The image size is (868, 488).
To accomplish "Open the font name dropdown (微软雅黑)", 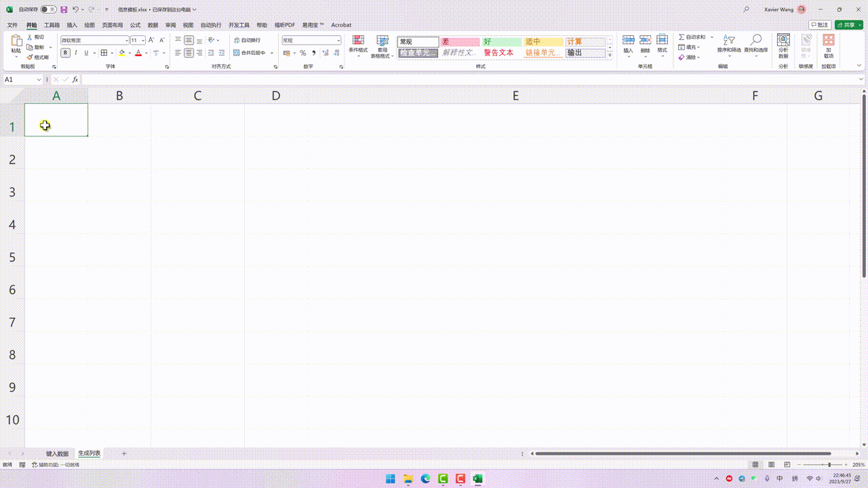I will [126, 41].
